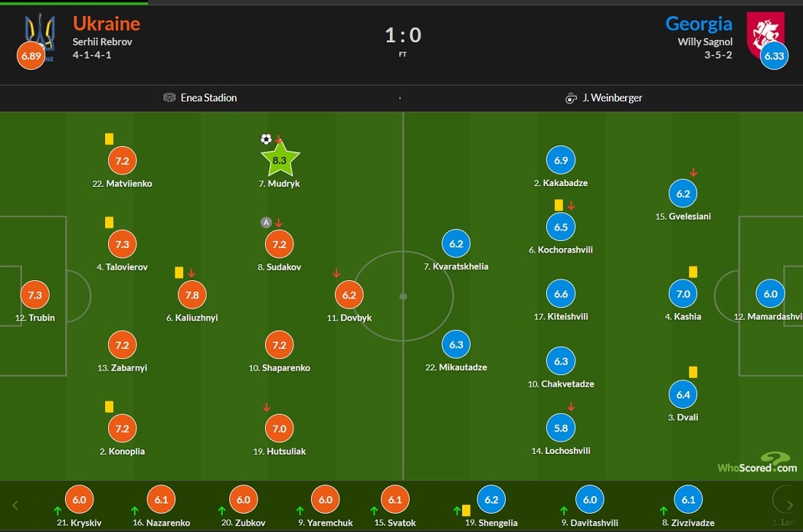Select Kvaratskhelia's 6.2 rating circle
This screenshot has height=532, width=803.
click(456, 244)
